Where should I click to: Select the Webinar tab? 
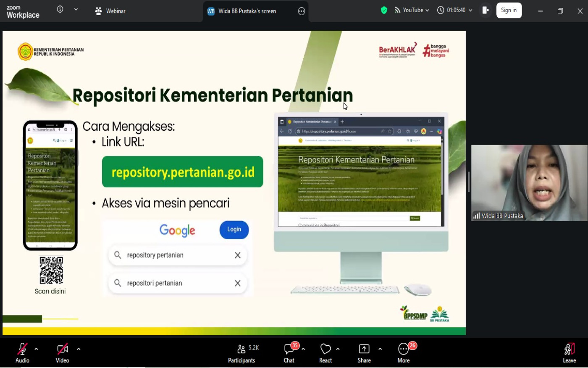point(110,11)
